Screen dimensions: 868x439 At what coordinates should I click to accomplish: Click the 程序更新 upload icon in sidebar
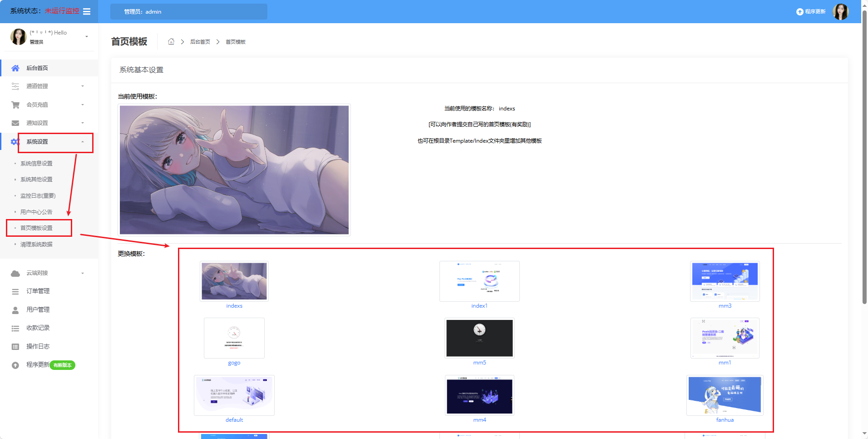pyautogui.click(x=15, y=365)
